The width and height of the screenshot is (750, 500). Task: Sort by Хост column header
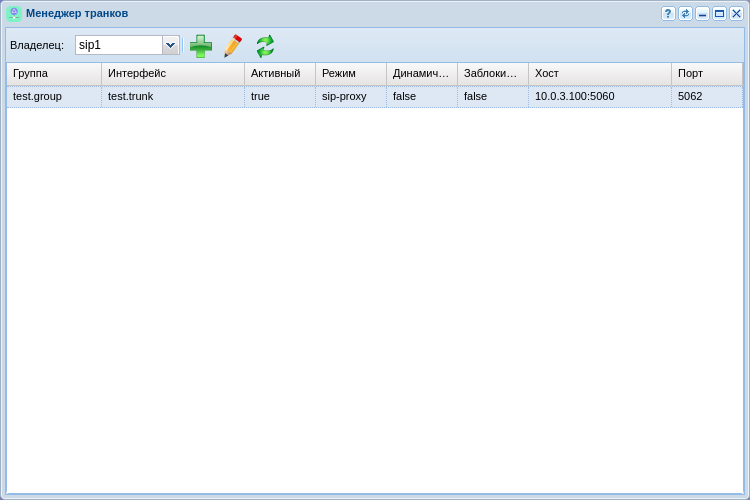coord(600,74)
